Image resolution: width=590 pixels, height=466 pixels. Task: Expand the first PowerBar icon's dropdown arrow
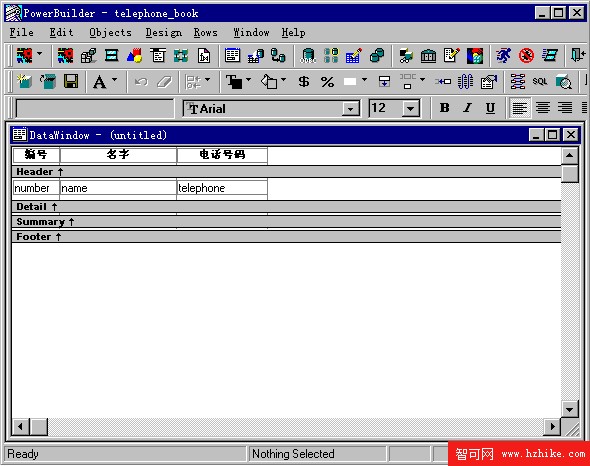(x=40, y=54)
